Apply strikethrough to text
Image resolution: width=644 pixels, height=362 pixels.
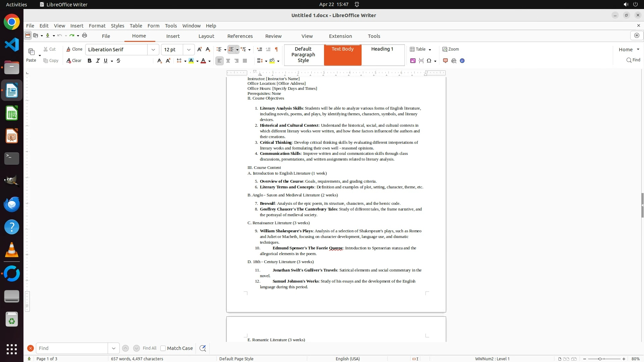click(x=118, y=61)
